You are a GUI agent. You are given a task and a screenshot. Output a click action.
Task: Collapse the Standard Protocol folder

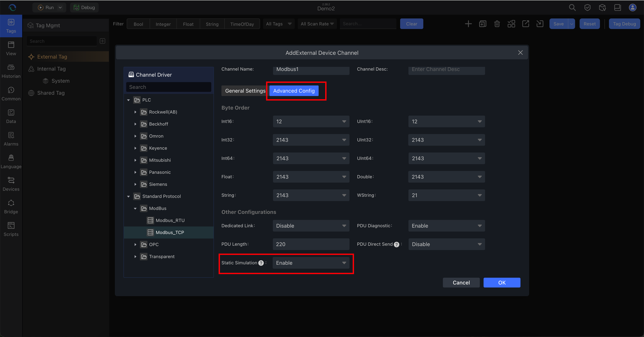coord(128,197)
